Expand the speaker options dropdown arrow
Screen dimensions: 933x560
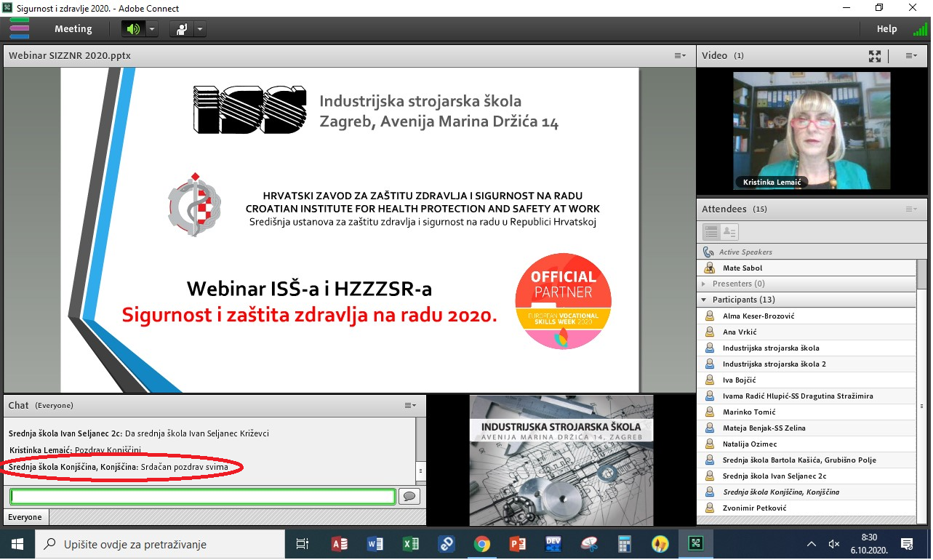[152, 29]
